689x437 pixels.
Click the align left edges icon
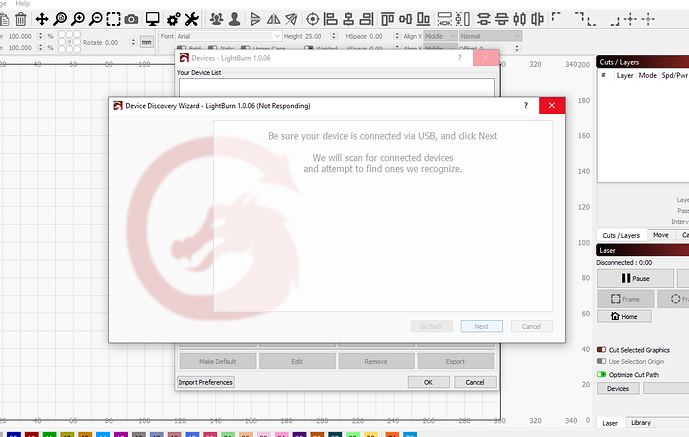click(330, 19)
